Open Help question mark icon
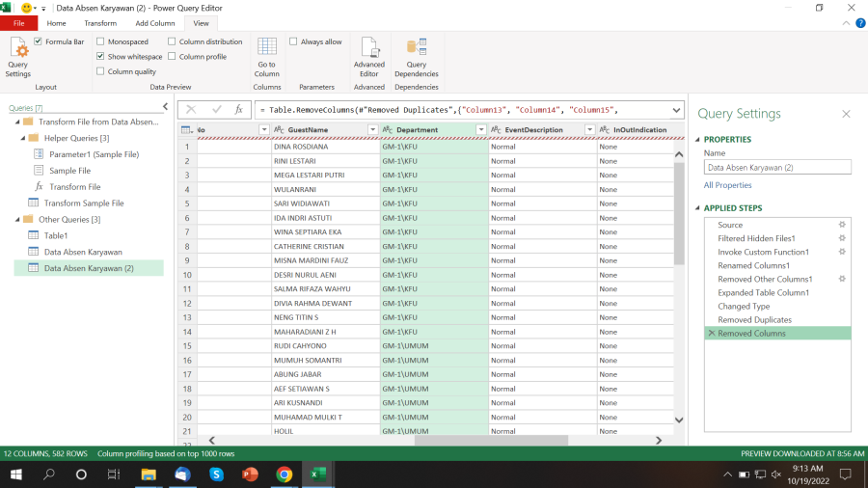868x488 pixels. [x=860, y=23]
